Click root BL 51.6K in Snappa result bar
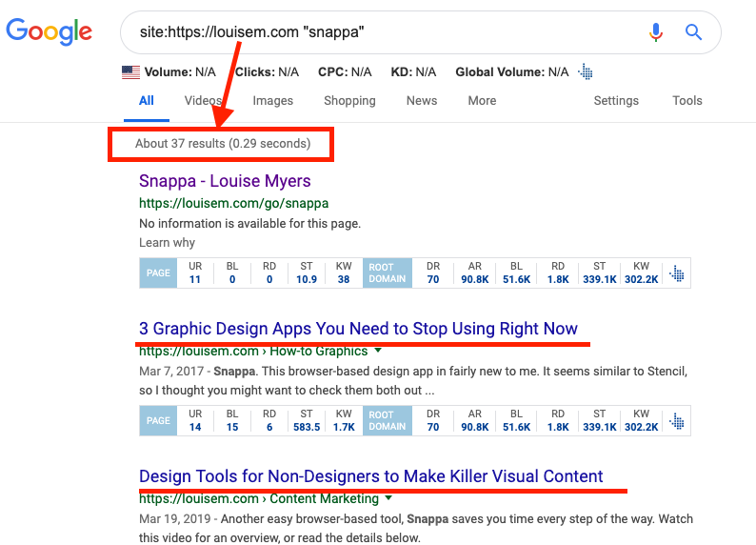 pos(516,279)
